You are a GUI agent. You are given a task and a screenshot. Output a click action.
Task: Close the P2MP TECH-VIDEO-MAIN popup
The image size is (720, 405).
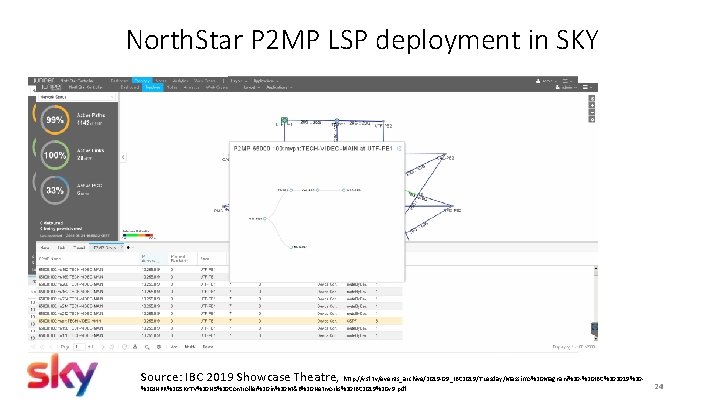[x=399, y=148]
